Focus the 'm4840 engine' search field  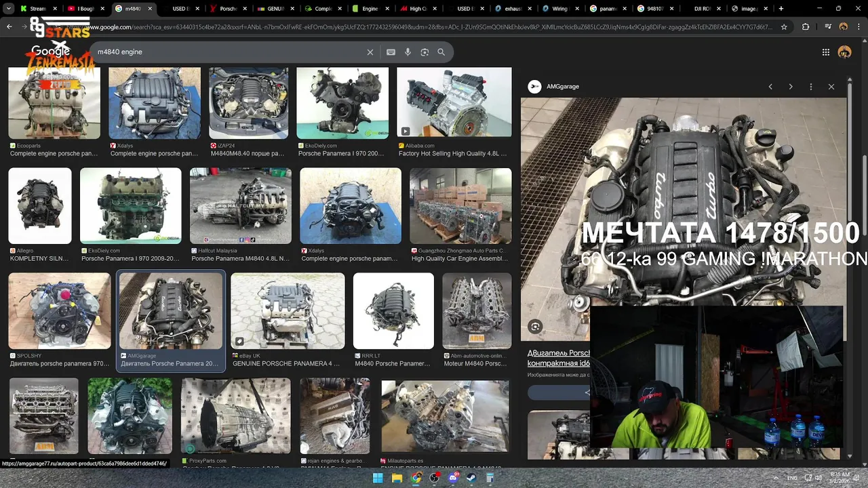(x=229, y=52)
